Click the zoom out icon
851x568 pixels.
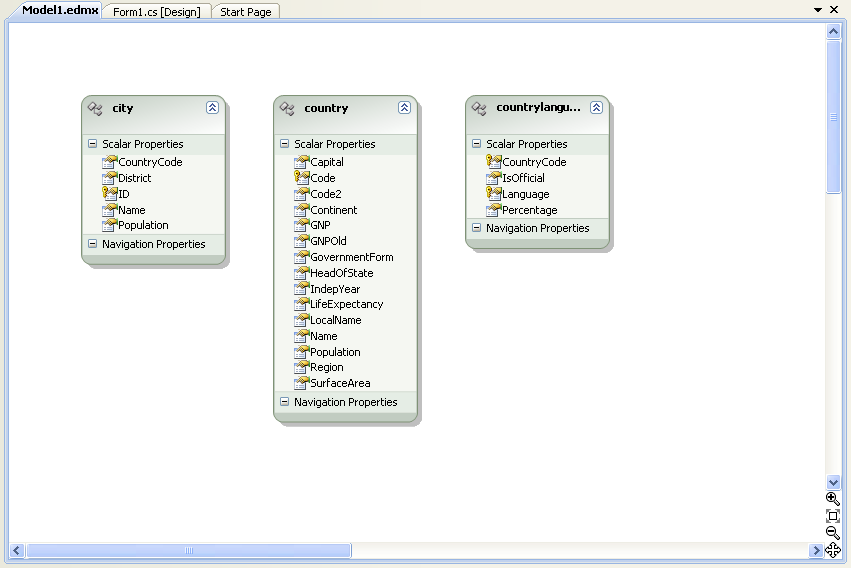pos(833,533)
